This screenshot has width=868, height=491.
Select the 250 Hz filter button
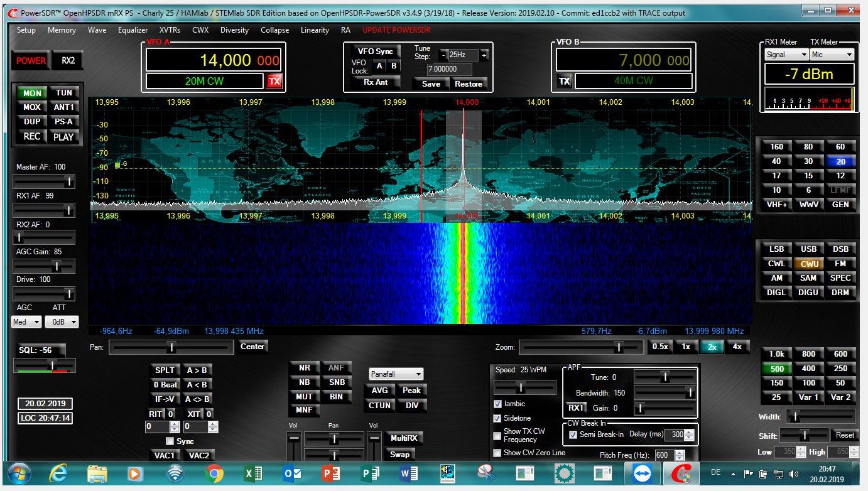pyautogui.click(x=840, y=369)
